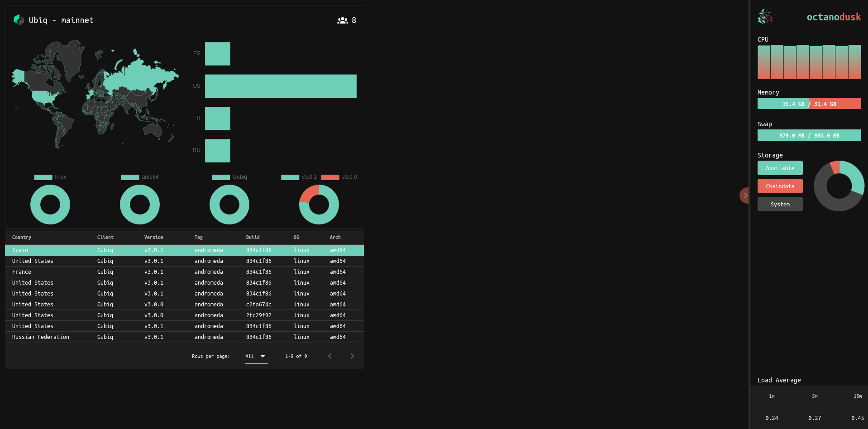Click the US bar in country chart
This screenshot has height=429, width=868.
click(281, 86)
